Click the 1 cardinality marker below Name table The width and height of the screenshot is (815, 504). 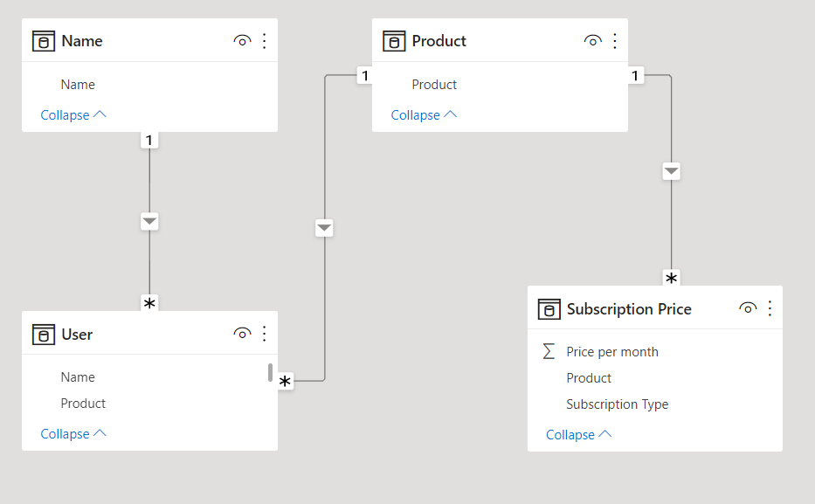pos(149,141)
